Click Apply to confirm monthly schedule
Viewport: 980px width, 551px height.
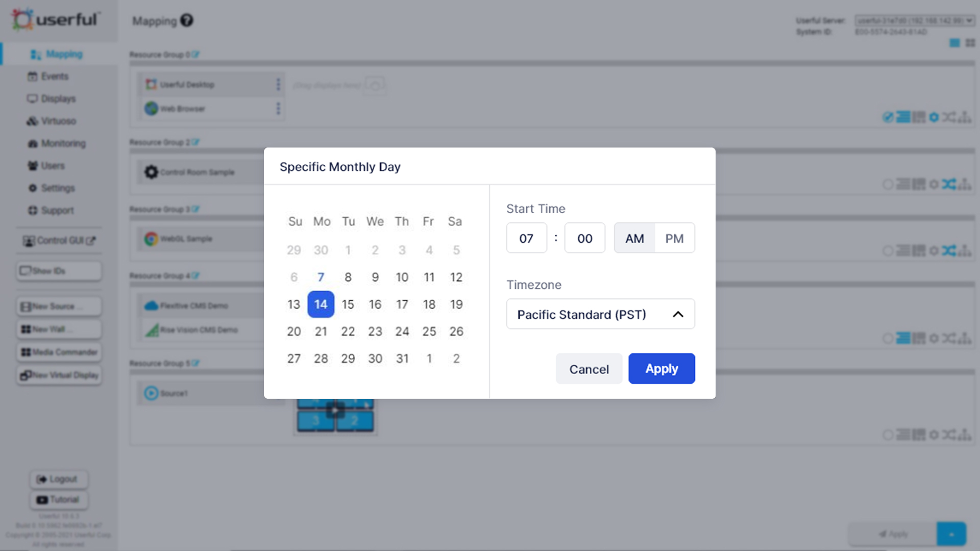(661, 368)
